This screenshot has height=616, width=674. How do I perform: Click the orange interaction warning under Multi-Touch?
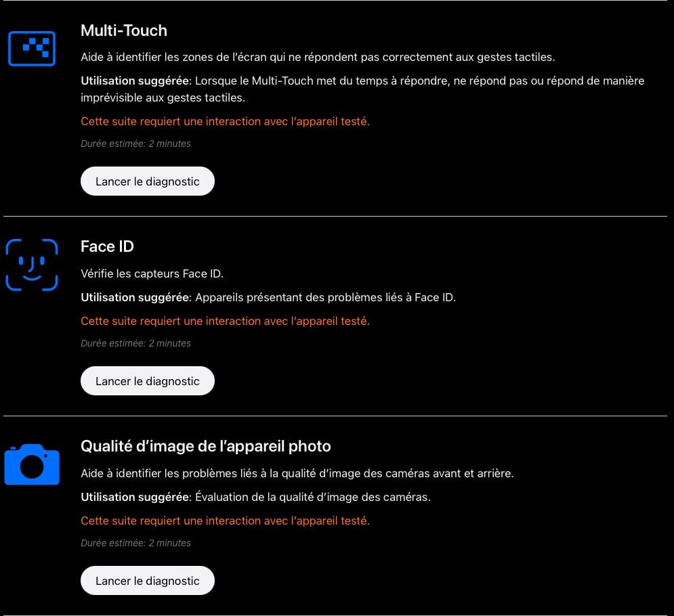[x=225, y=121]
